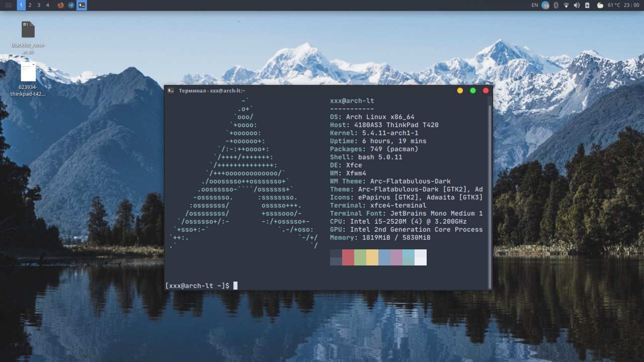This screenshot has width=644, height=362.
Task: Open the Wi-Fi network menu
Action: tap(566, 5)
